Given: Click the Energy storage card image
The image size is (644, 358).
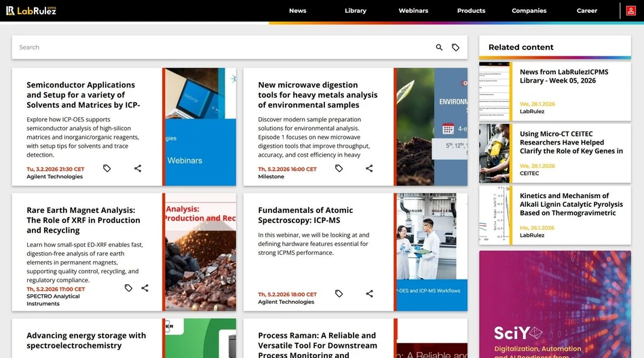Looking at the screenshot, I should click(x=200, y=338).
